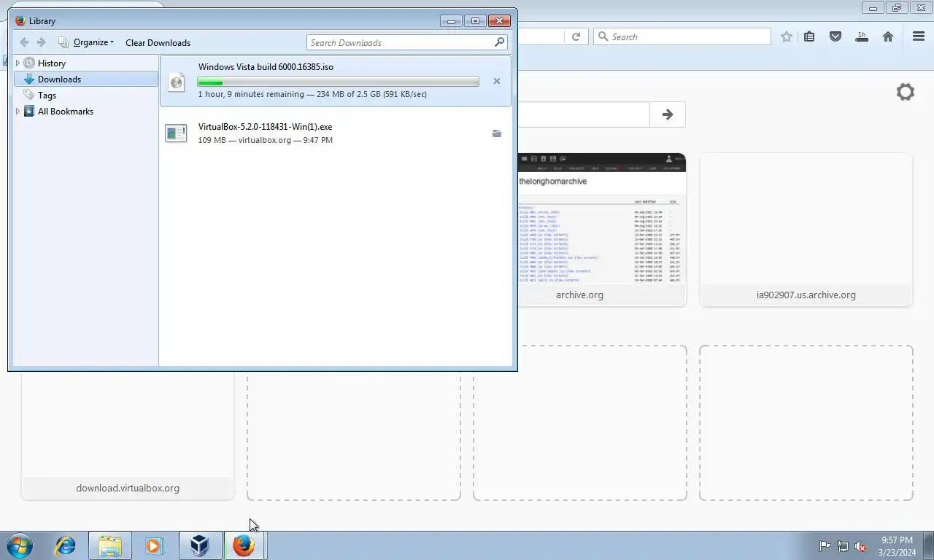The image size is (934, 560).
Task: Open ia902907.us.archive.org tile
Action: coord(806,230)
